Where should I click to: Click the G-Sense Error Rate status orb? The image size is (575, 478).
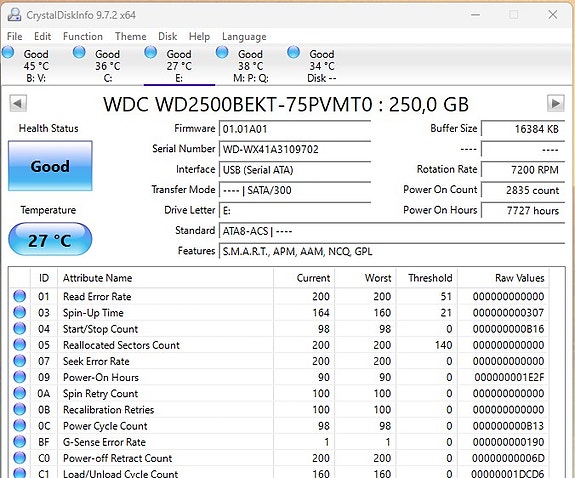tap(19, 441)
